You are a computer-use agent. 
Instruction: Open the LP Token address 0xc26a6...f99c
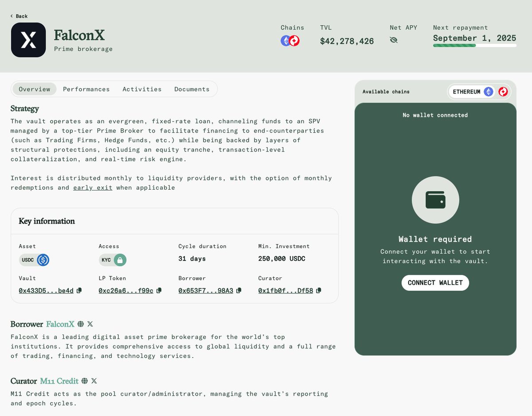[126, 291]
